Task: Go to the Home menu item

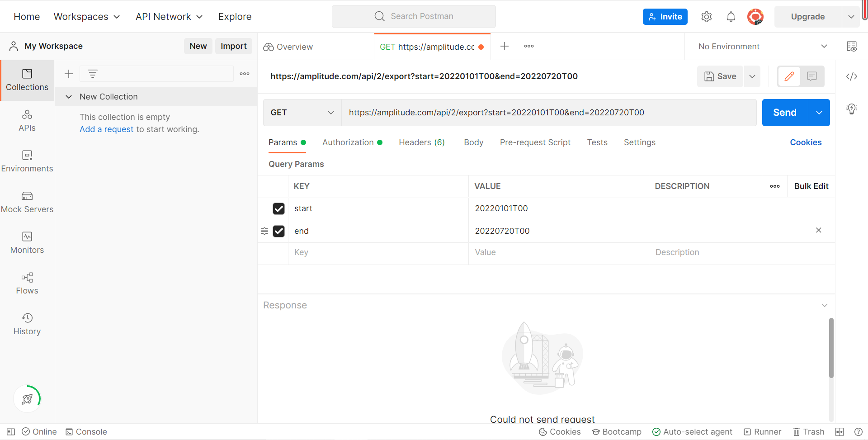Action: pos(27,17)
